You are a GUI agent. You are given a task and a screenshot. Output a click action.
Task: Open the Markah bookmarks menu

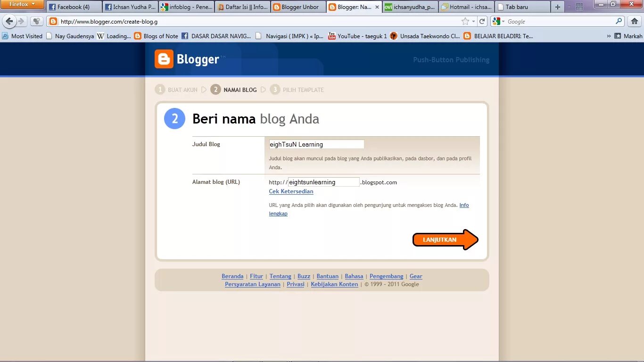tap(628, 36)
